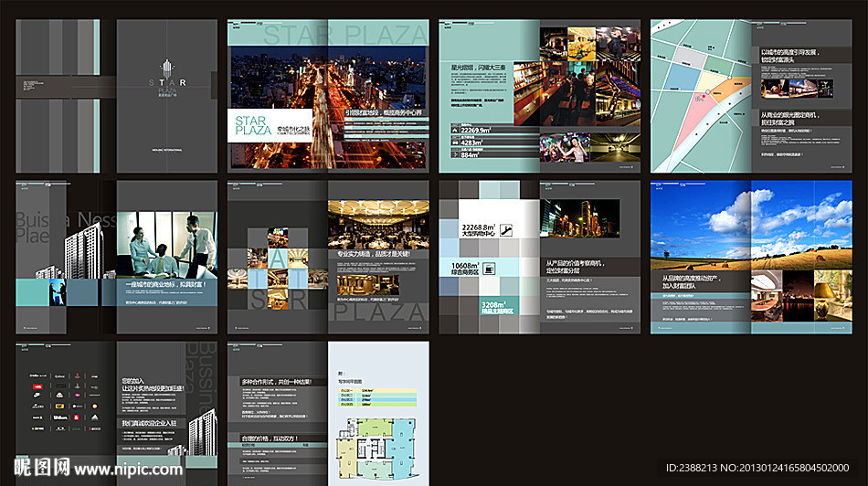
Task: Select the caption 一座城市的商业地标
Action: [165, 284]
